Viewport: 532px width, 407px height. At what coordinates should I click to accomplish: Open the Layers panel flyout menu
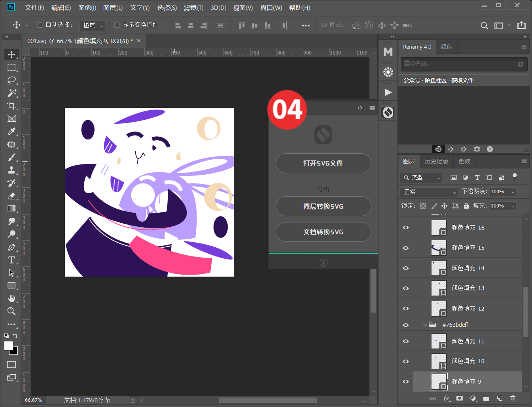[x=524, y=161]
